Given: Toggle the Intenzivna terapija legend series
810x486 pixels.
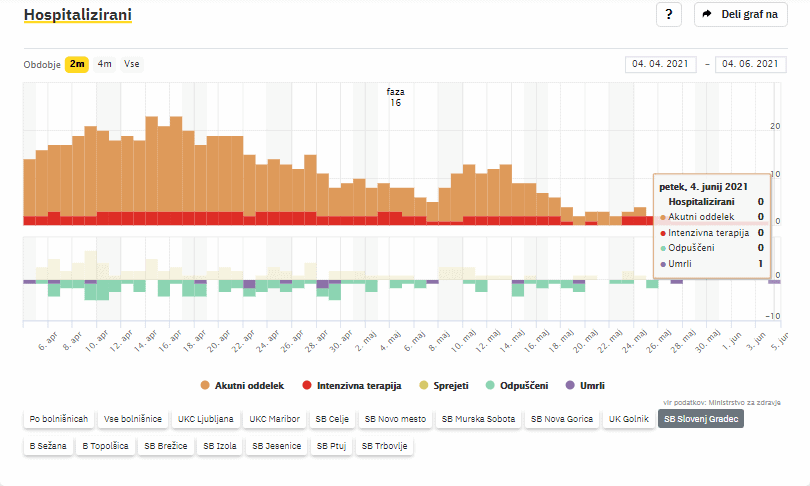Looking at the screenshot, I should click(x=352, y=385).
